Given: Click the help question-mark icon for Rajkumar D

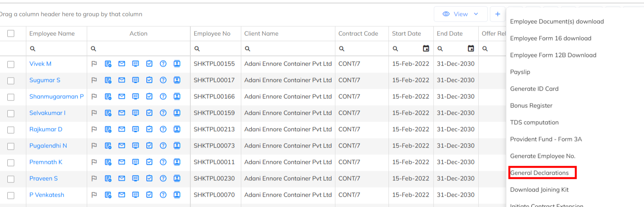Looking at the screenshot, I should coord(163,129).
